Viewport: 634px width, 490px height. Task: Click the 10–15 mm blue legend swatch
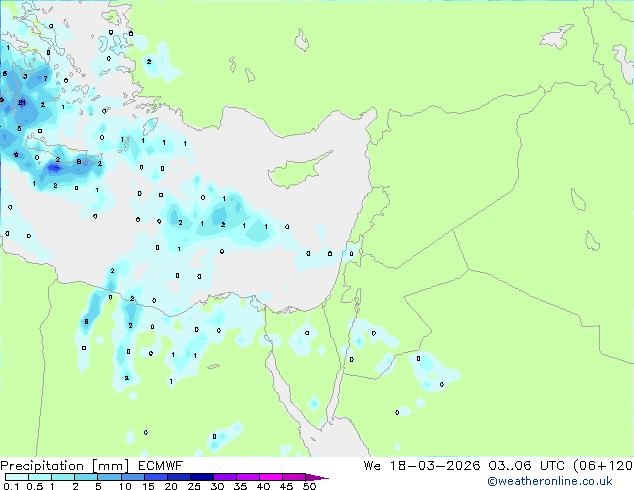132,477
